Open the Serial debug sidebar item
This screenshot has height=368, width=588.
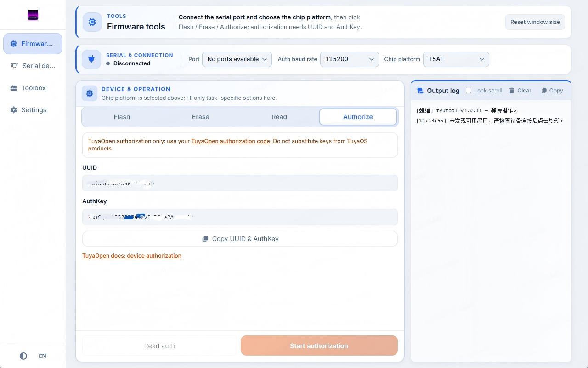tap(33, 66)
